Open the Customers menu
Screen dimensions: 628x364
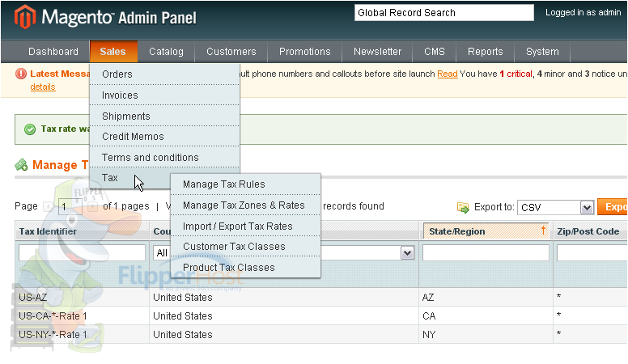231,52
